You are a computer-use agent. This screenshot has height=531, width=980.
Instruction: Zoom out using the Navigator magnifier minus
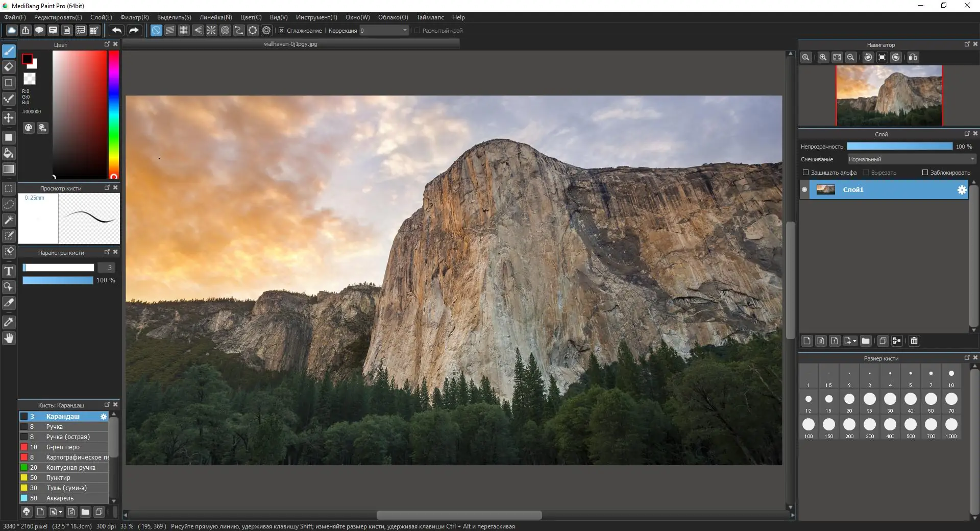tap(850, 57)
